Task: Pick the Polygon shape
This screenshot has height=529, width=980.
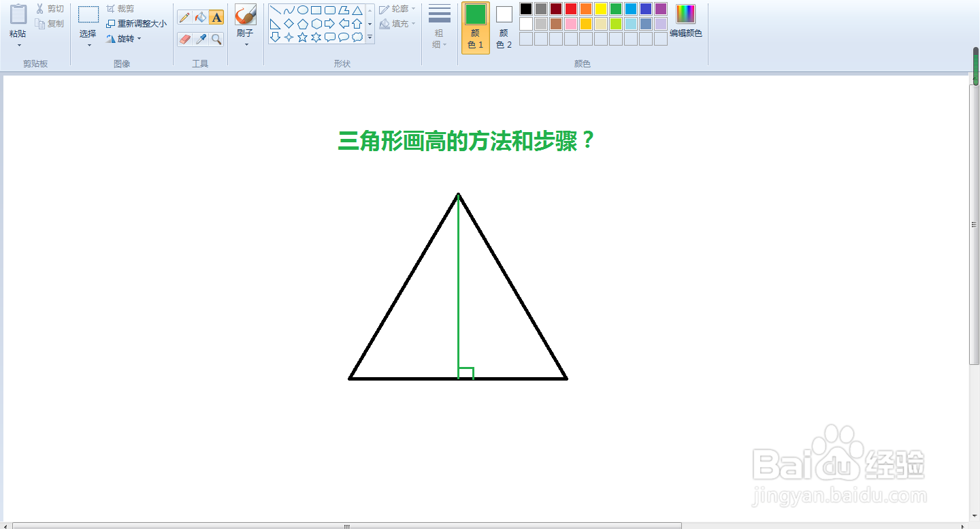Action: [343, 10]
